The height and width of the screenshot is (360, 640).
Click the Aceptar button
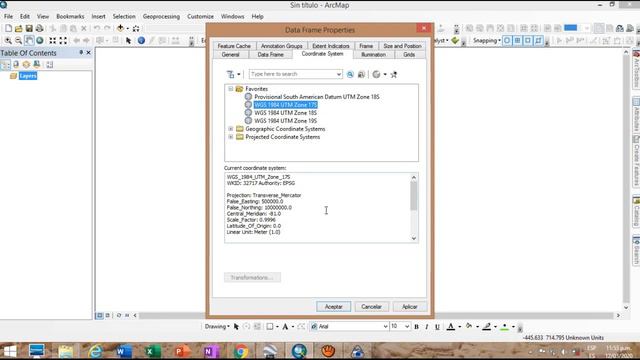[x=333, y=307]
